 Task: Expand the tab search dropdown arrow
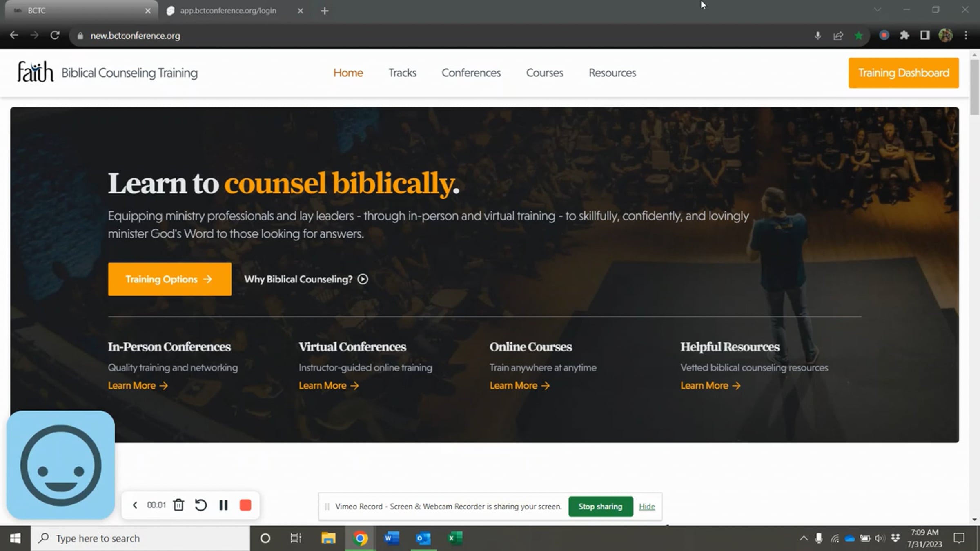click(x=878, y=10)
